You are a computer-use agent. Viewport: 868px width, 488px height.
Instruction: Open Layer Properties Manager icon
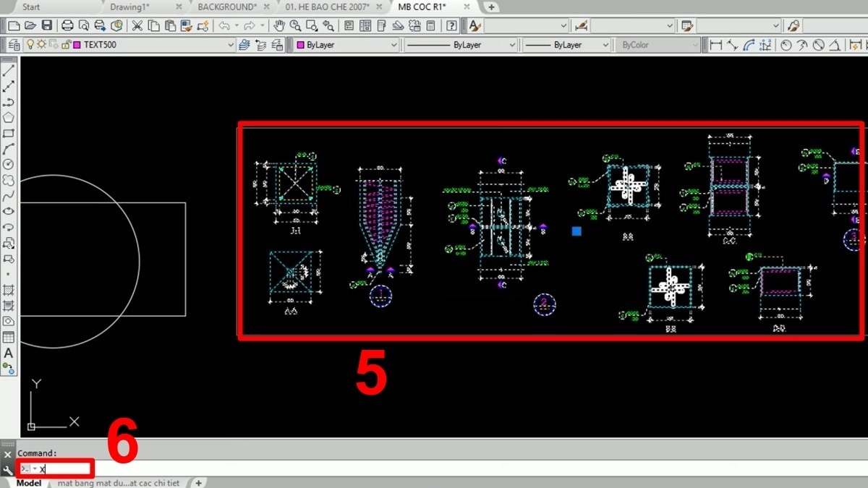pyautogui.click(x=14, y=45)
